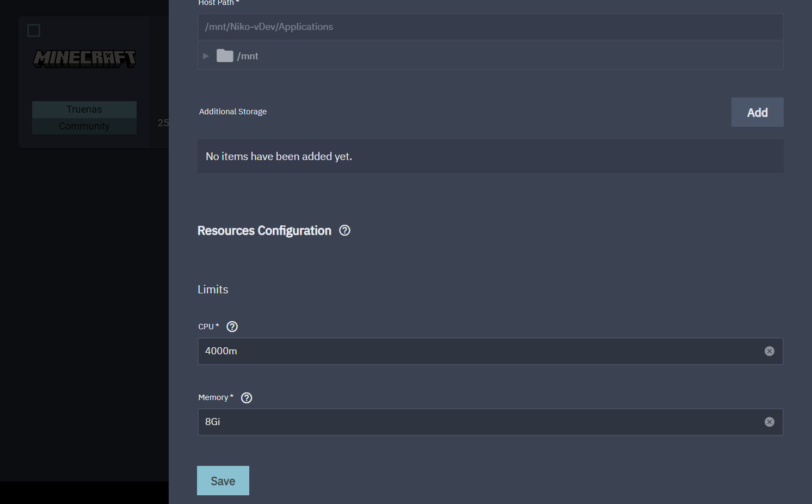Viewport: 812px width, 504px height.
Task: Focus the Memory limit field showing 8Gi
Action: (x=479, y=422)
